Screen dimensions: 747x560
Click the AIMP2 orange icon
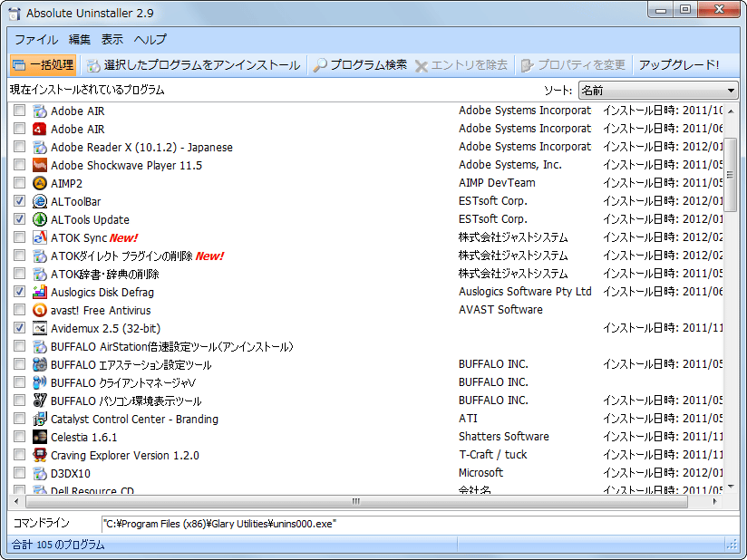(x=40, y=183)
